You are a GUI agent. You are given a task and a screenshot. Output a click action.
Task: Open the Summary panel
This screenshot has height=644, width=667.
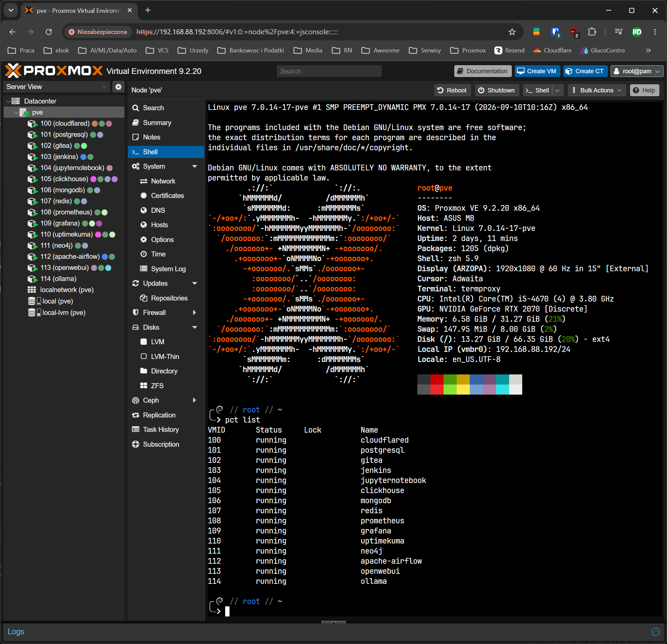[x=166, y=123]
